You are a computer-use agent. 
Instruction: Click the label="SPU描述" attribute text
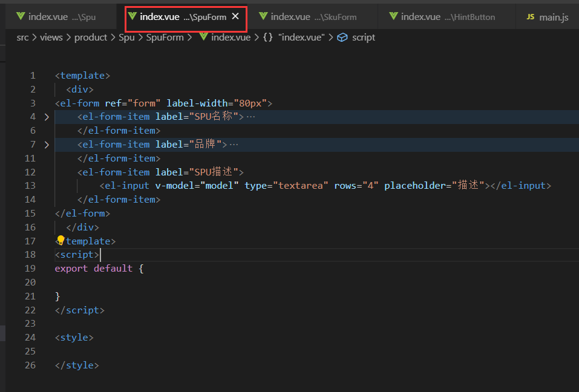coord(197,172)
